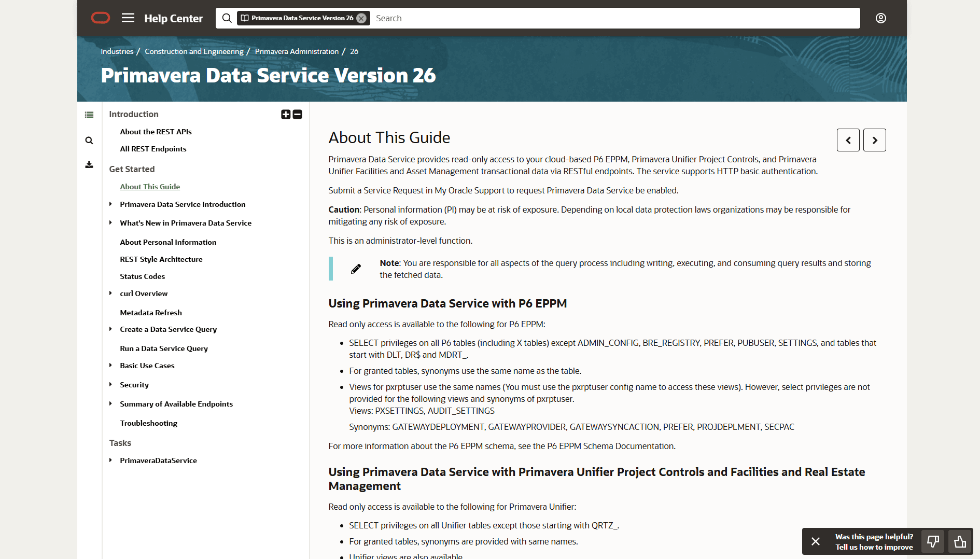Dismiss the feedback prompt with X

coord(816,541)
